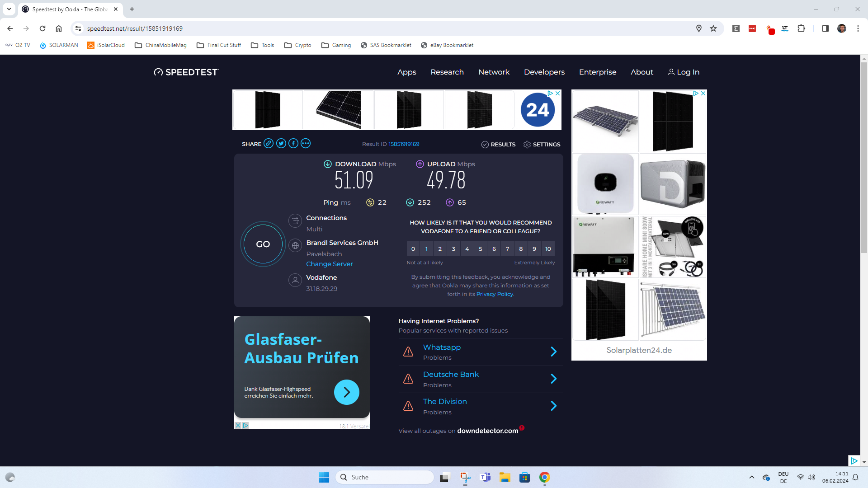Viewport: 868px width, 488px height.
Task: Open About menu
Action: [x=642, y=72]
